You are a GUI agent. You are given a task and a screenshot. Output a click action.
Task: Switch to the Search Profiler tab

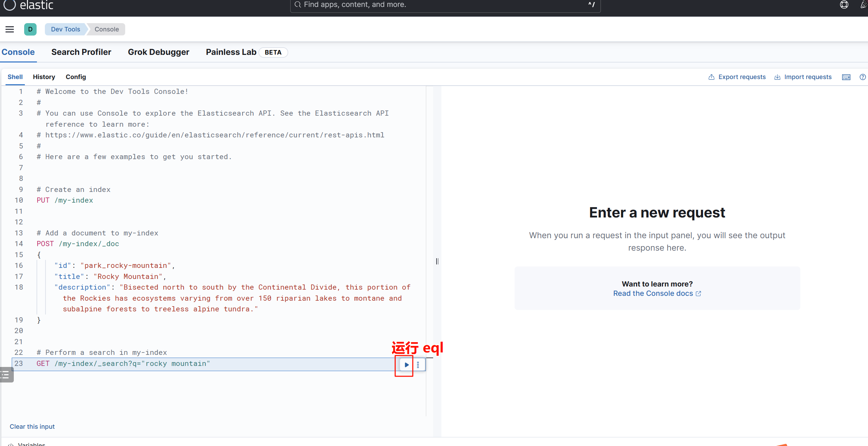click(81, 52)
